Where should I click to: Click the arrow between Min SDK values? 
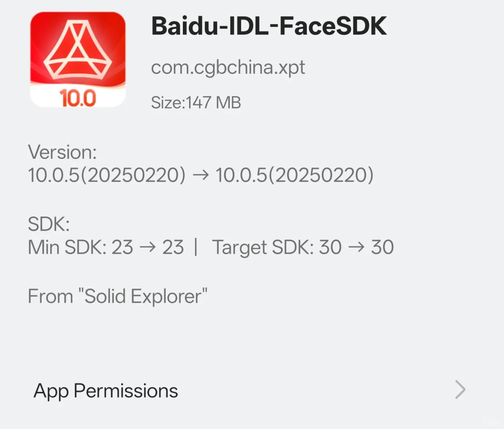(x=147, y=247)
